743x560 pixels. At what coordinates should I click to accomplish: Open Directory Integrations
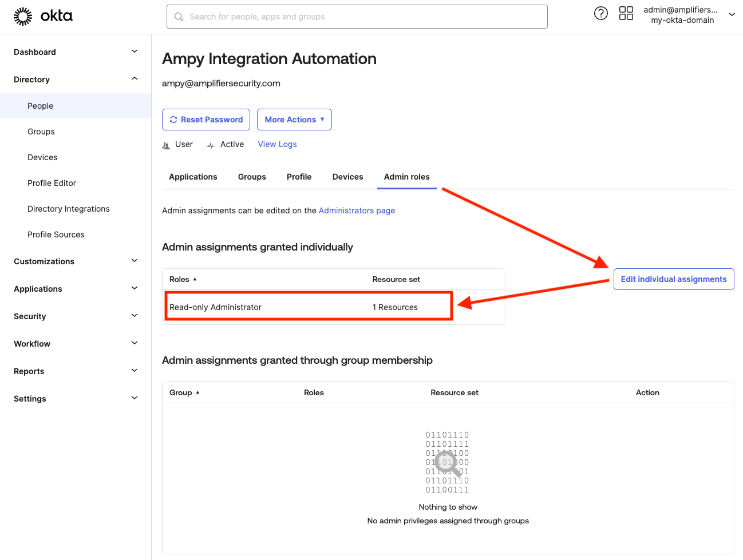pos(69,209)
